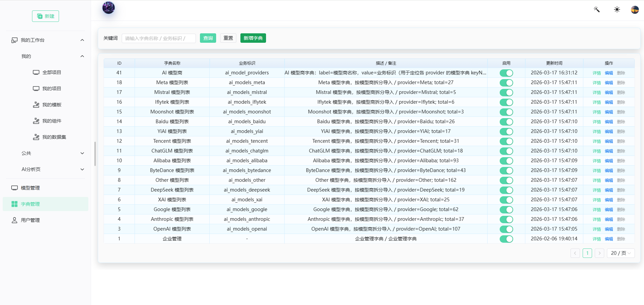Disable the AI 模型商 dictionary toggle
Image resolution: width=644 pixels, height=305 pixels.
(x=506, y=73)
